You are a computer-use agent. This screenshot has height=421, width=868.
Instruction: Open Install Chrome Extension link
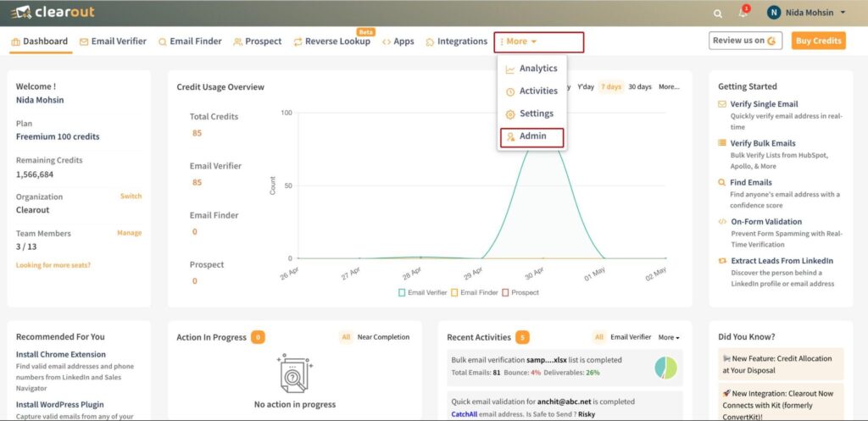pos(61,355)
